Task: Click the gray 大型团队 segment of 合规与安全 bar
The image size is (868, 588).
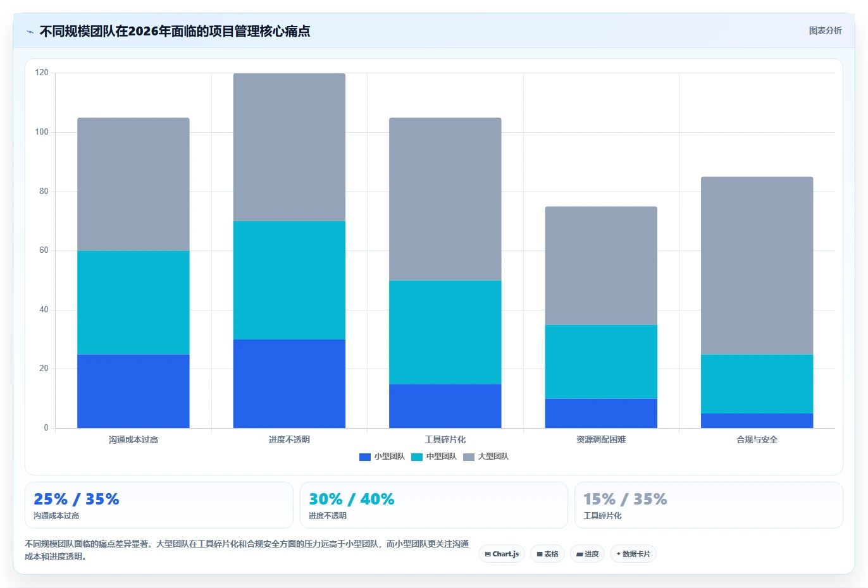Action: 757,266
